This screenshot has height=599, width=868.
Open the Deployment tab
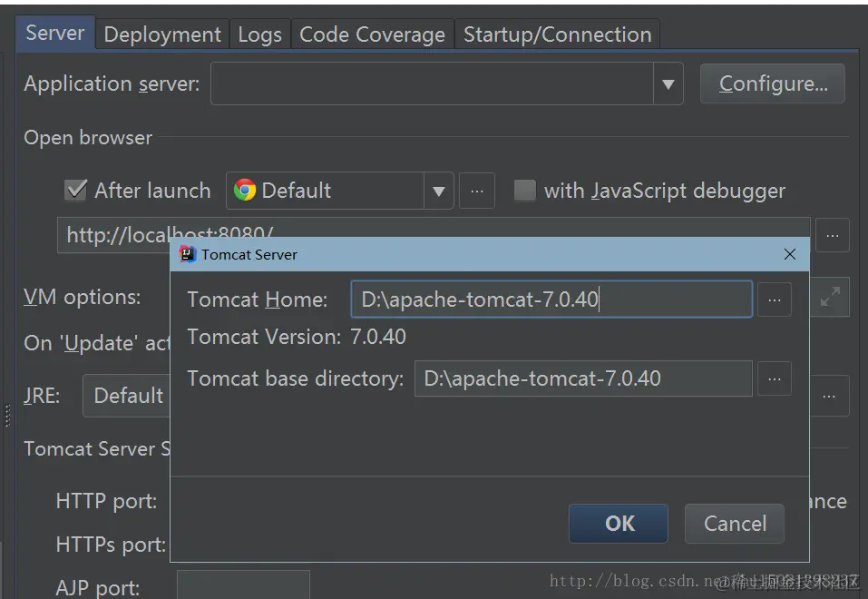162,34
